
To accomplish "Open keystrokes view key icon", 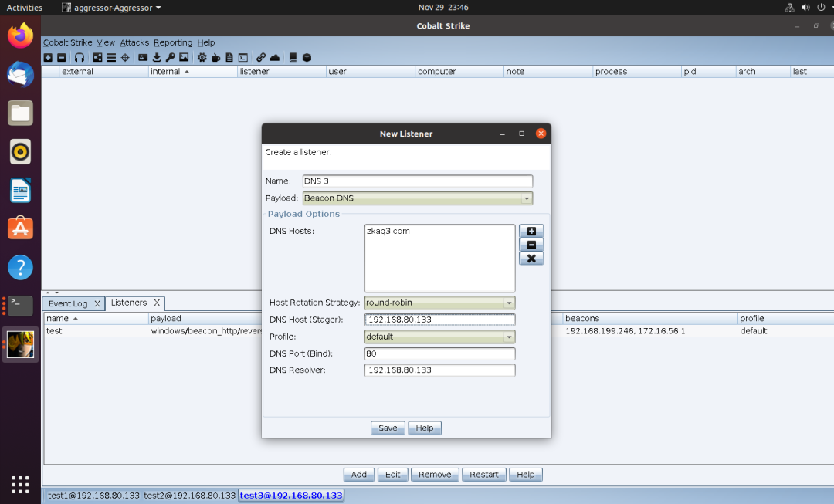I will (170, 57).
